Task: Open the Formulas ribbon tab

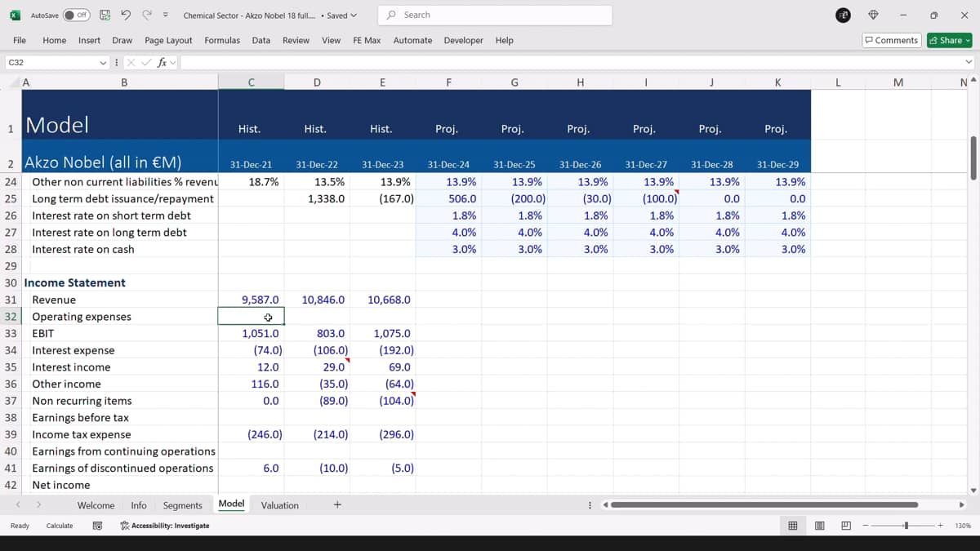Action: pos(222,40)
